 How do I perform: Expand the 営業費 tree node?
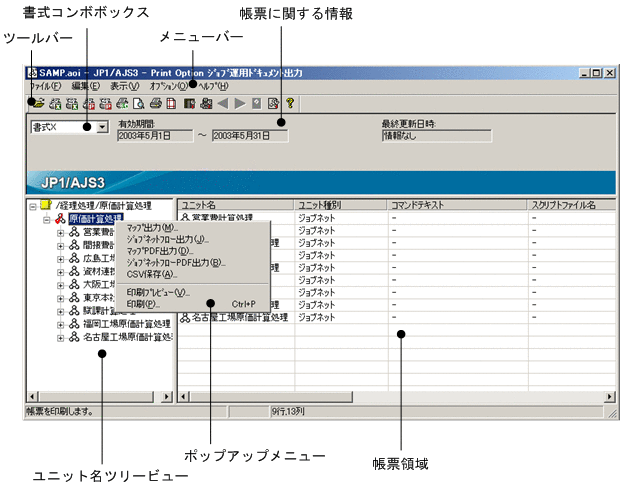tap(60, 233)
